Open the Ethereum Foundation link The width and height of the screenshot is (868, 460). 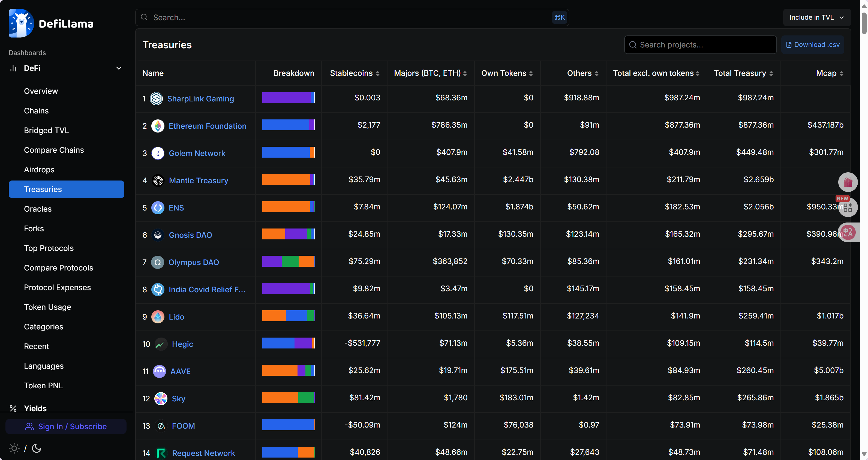pos(207,126)
